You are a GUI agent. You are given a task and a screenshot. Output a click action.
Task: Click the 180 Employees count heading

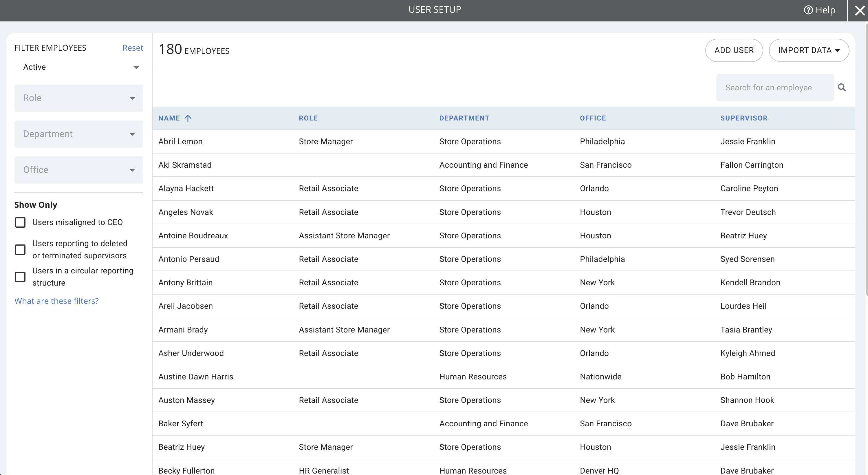pos(194,50)
